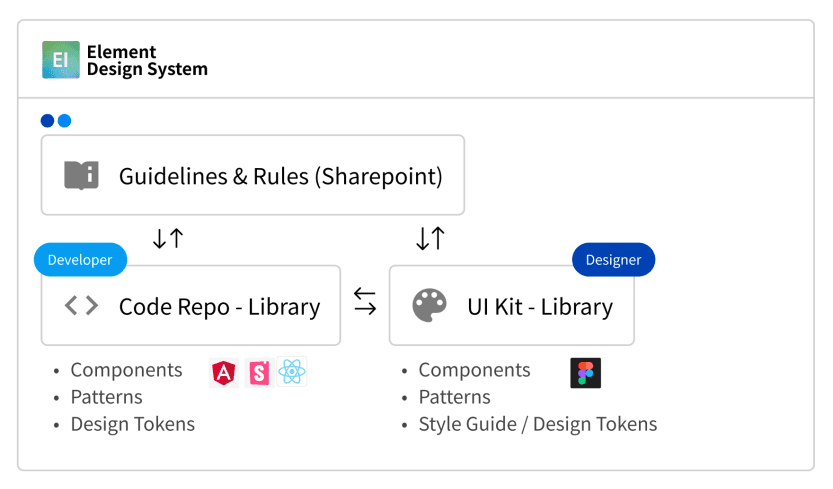Open the Guidelines & Rules (Sharepoint) box
The width and height of the screenshot is (833, 489).
[253, 176]
